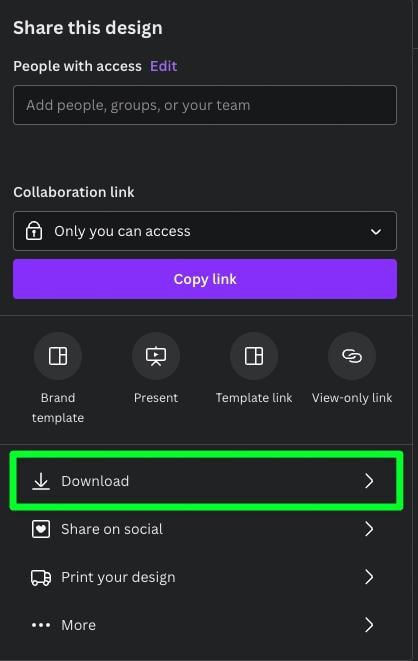Click the Edit link beside People with access
Screen dimensions: 418x661
pos(163,66)
